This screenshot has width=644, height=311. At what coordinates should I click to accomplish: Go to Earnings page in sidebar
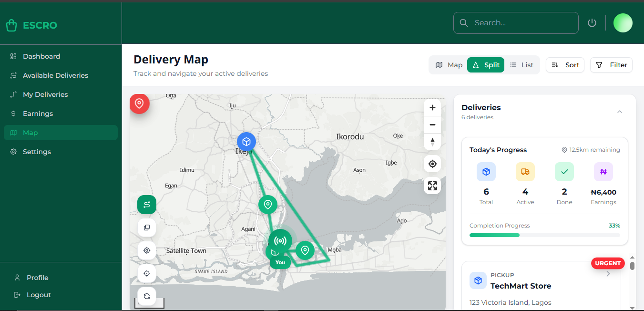point(38,114)
